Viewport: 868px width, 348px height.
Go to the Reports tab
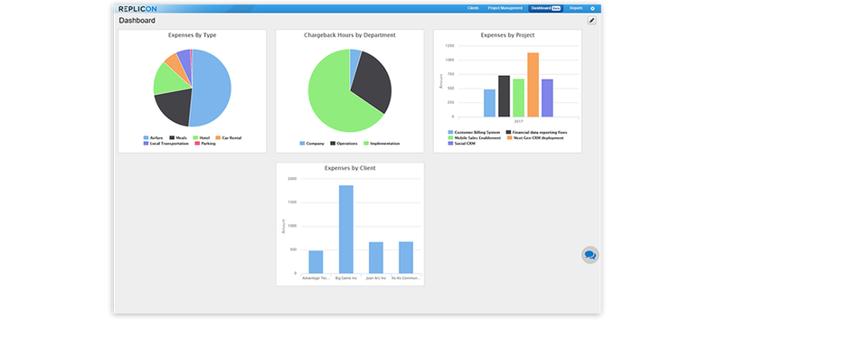(576, 8)
